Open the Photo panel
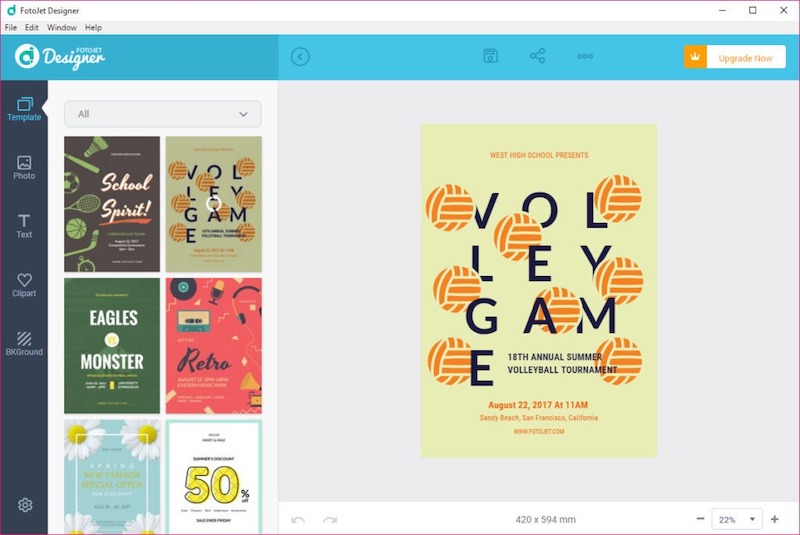 click(24, 167)
